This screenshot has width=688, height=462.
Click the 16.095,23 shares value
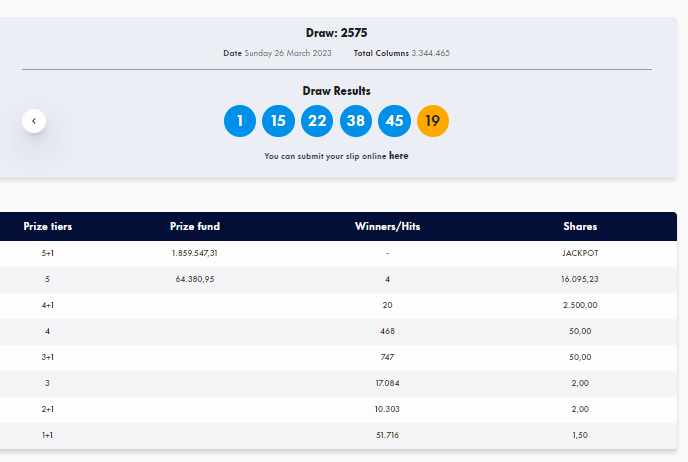tap(580, 279)
